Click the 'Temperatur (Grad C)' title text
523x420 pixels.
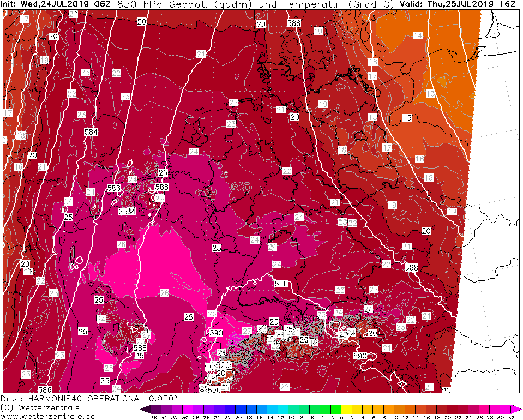click(339, 4)
